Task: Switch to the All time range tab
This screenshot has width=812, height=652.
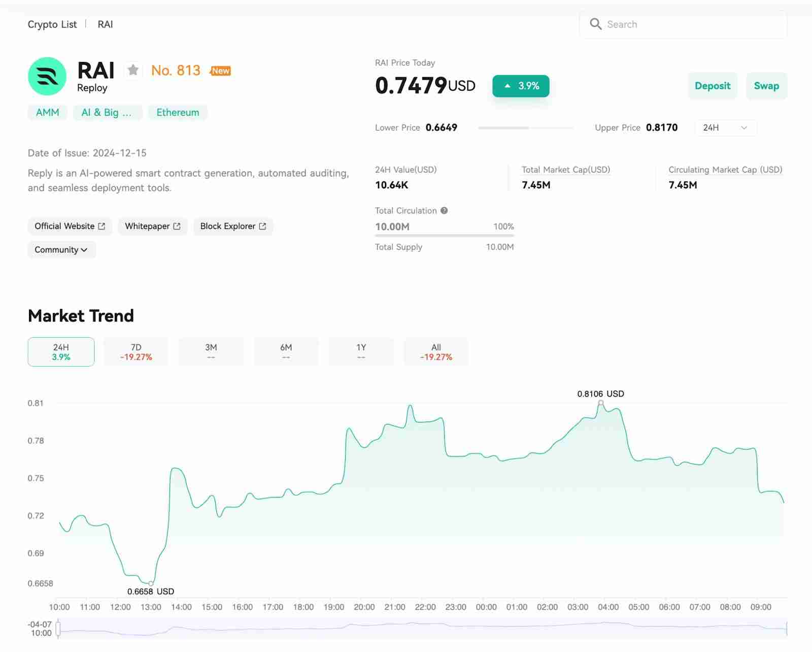Action: coord(436,352)
